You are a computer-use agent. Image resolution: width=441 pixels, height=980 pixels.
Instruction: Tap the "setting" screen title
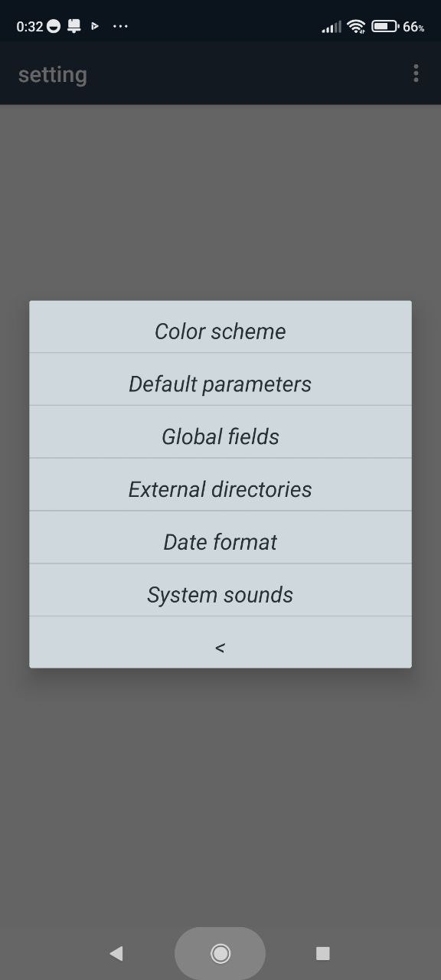point(53,74)
